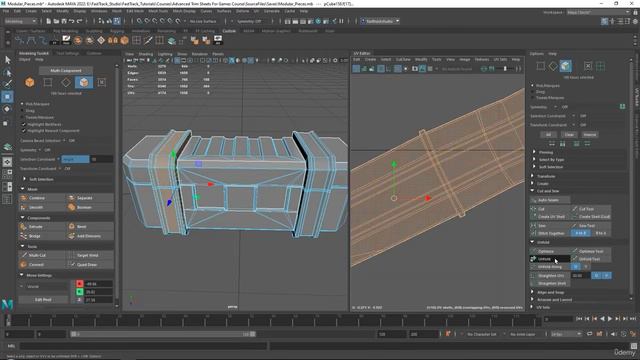640x360 pixels.
Task: Expand Select By Type in UV Toolkit
Action: 534,159
